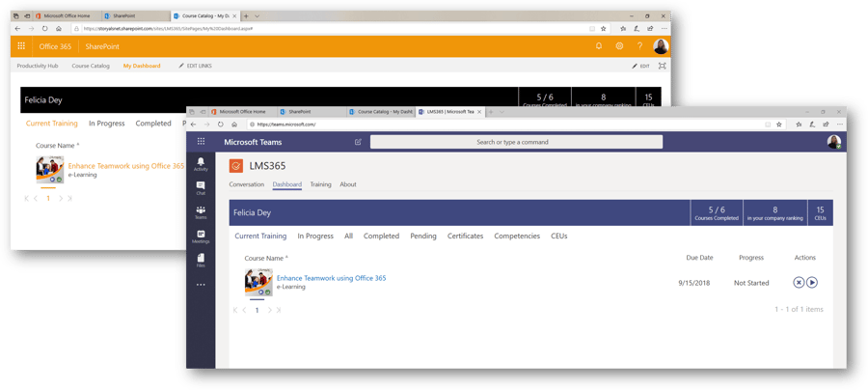
Task: Go back in the Teams browser window
Action: pyautogui.click(x=193, y=125)
